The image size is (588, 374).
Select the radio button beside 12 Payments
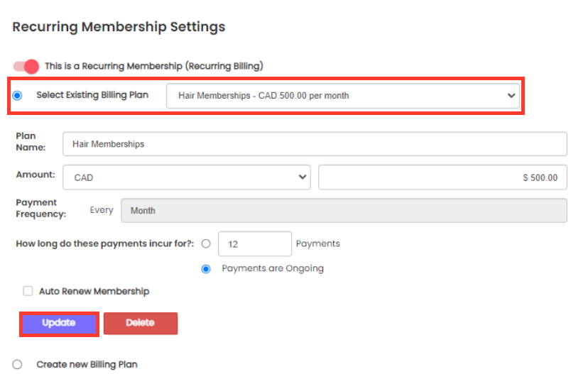pos(206,243)
